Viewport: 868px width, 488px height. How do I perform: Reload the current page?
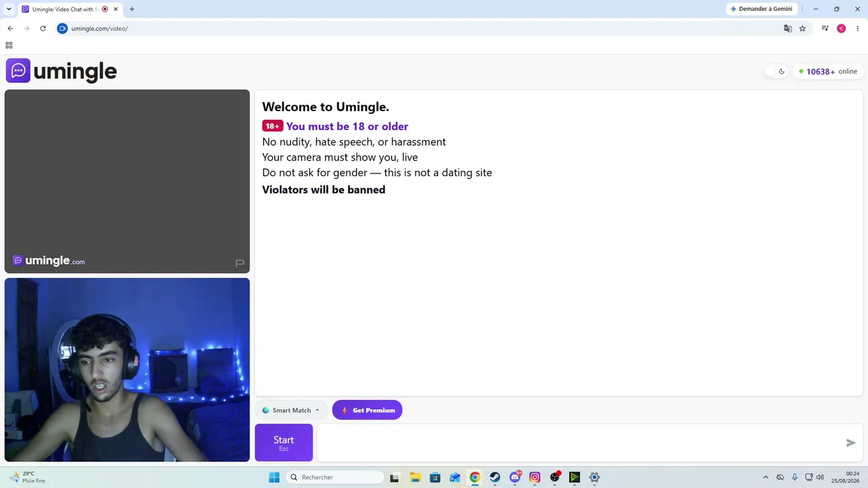pos(43,28)
